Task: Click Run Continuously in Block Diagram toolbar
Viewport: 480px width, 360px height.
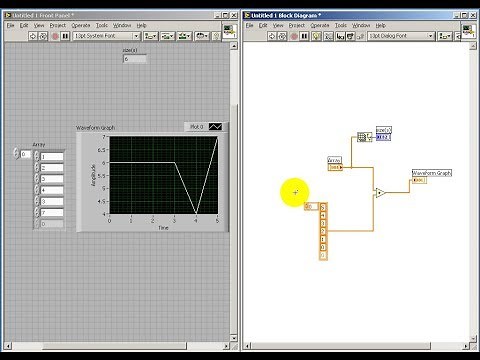Action: [282, 36]
